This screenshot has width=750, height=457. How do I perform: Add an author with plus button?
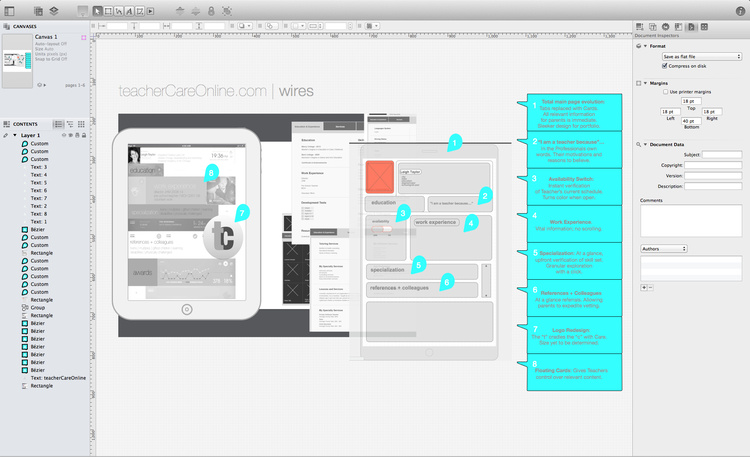(644, 288)
